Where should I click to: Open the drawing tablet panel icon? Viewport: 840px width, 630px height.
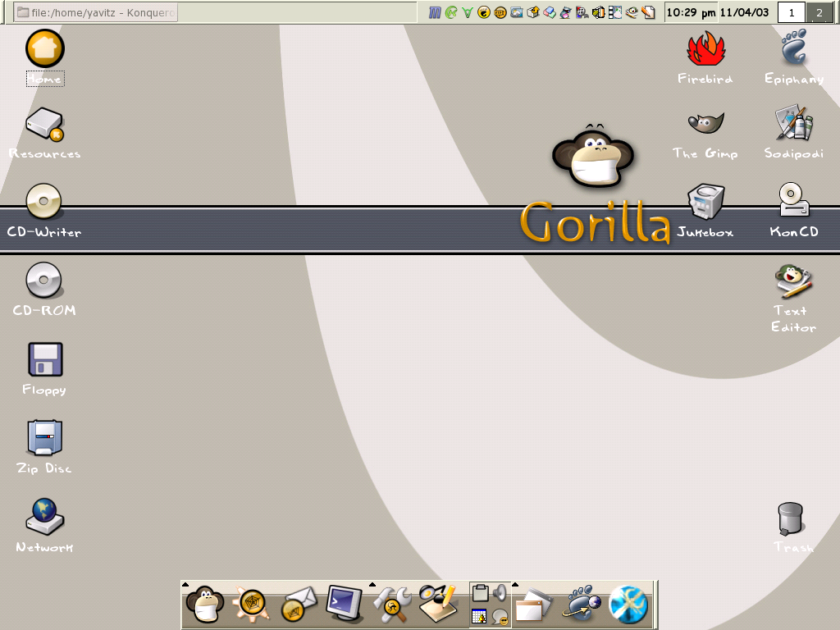tap(439, 605)
